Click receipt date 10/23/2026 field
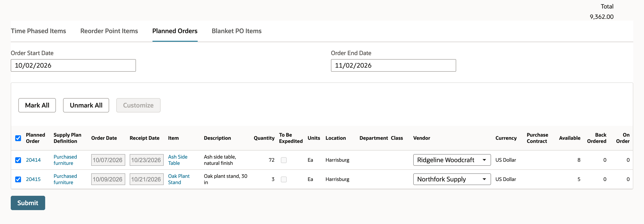644x224 pixels. (x=146, y=160)
